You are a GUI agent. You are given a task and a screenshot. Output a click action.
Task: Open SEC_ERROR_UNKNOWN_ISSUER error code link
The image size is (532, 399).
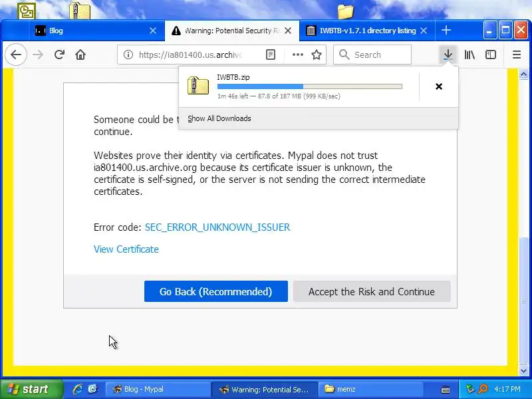pos(217,227)
